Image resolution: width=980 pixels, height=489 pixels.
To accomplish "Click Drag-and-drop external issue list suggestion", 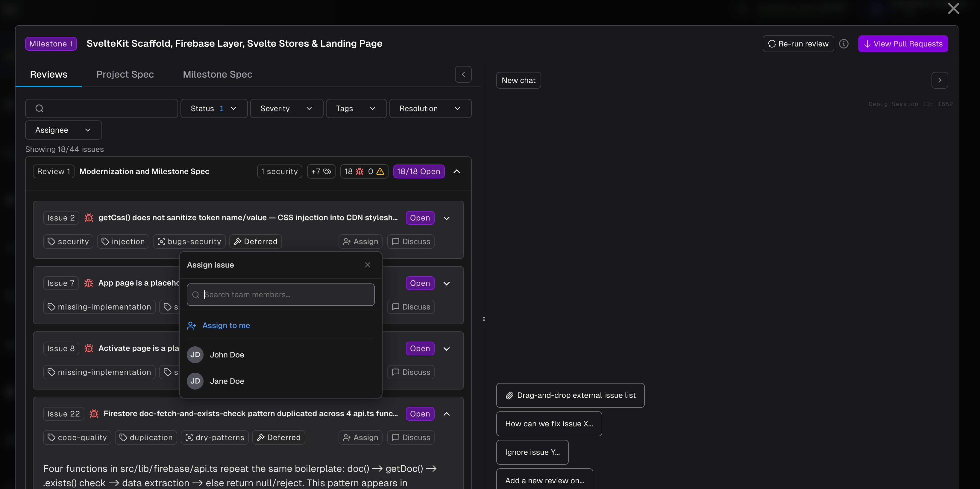I will tap(570, 395).
